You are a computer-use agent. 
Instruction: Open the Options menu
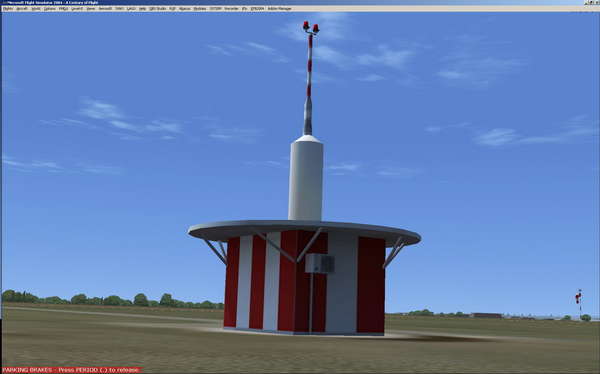pos(50,8)
